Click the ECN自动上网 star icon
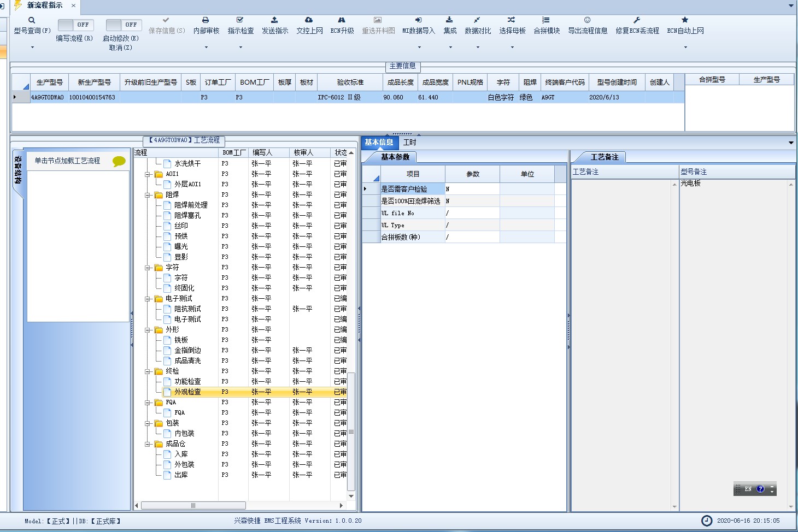Viewport: 798px width, 532px height. click(685, 20)
